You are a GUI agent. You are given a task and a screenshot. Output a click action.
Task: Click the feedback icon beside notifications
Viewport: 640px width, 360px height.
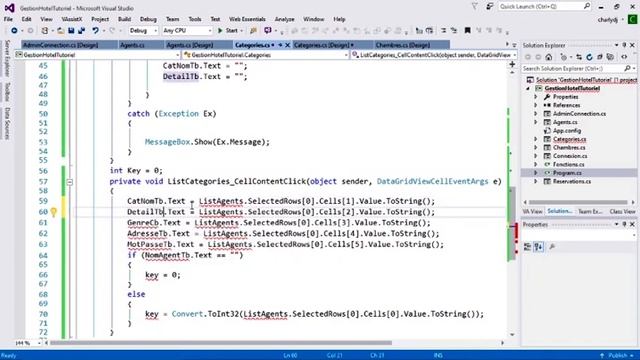[x=489, y=6]
